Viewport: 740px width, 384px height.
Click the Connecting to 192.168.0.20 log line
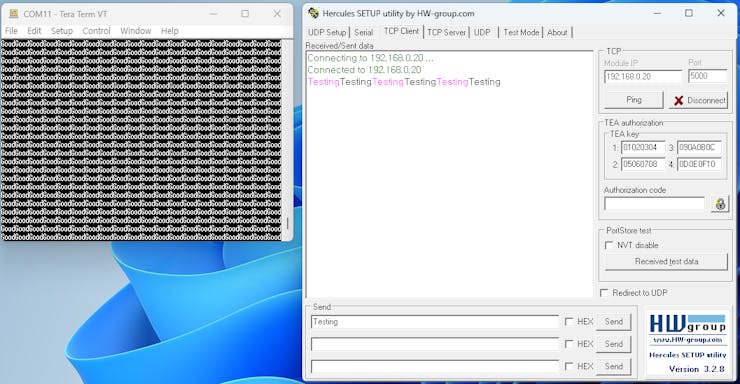click(370, 58)
